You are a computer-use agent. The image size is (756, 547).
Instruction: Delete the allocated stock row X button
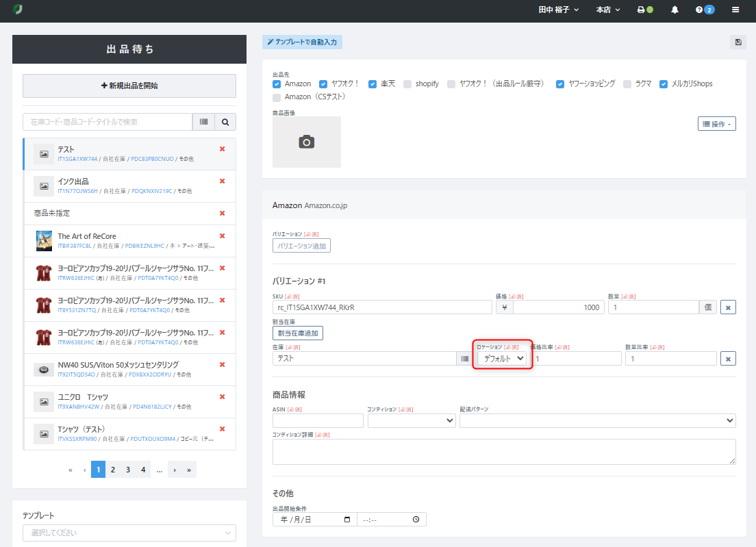point(728,359)
